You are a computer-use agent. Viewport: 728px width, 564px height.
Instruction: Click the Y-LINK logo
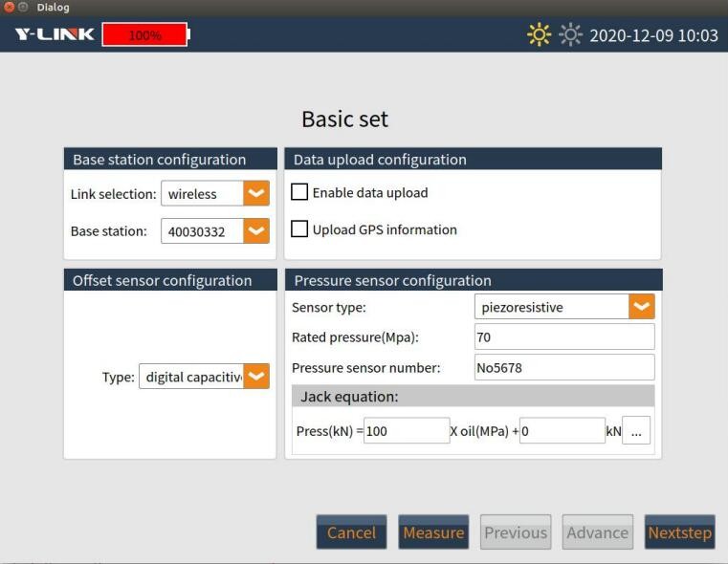55,34
